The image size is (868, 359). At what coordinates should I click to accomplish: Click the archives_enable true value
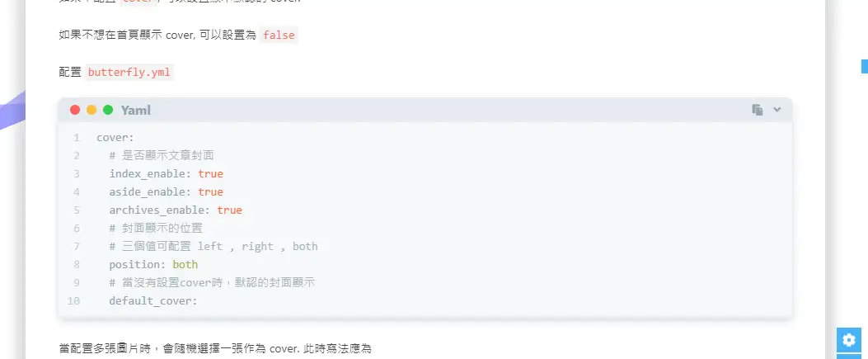(229, 210)
